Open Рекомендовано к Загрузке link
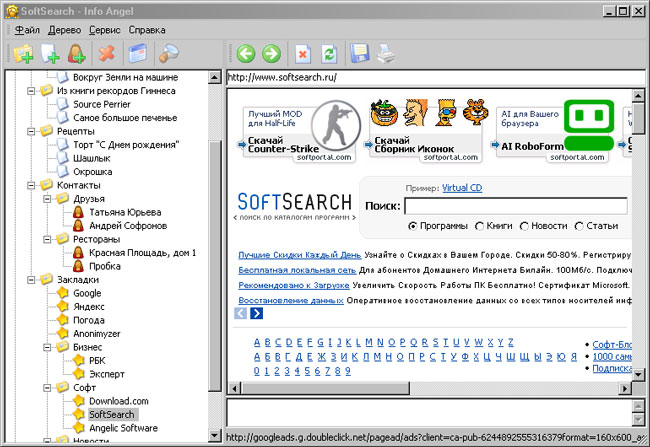The image size is (650, 447). [x=294, y=285]
